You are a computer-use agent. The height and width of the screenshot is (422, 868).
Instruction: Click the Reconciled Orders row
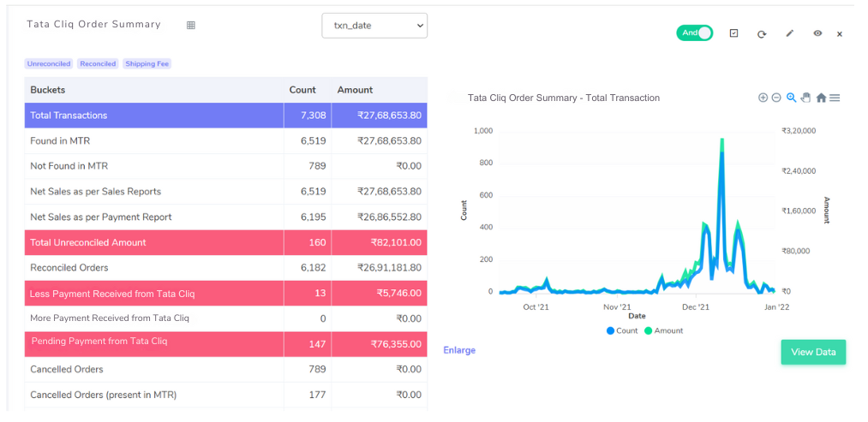tap(226, 268)
